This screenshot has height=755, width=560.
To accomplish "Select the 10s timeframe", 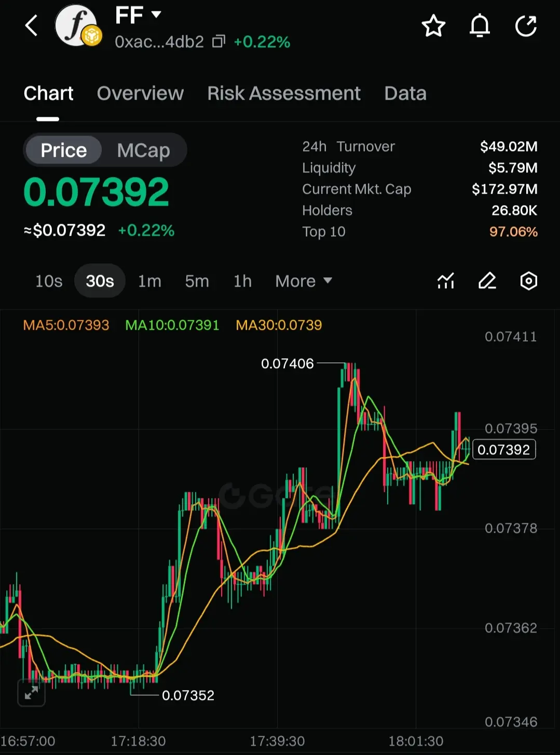I will coord(49,281).
